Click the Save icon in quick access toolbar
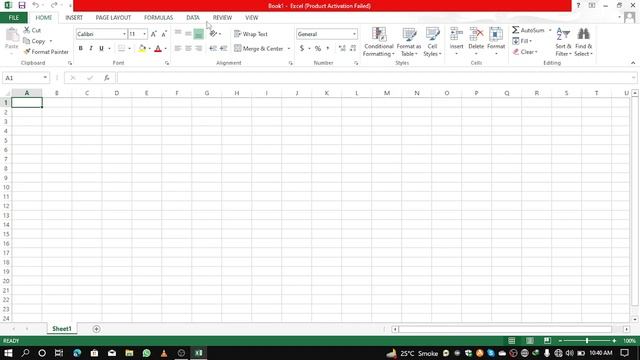 click(x=22, y=5)
